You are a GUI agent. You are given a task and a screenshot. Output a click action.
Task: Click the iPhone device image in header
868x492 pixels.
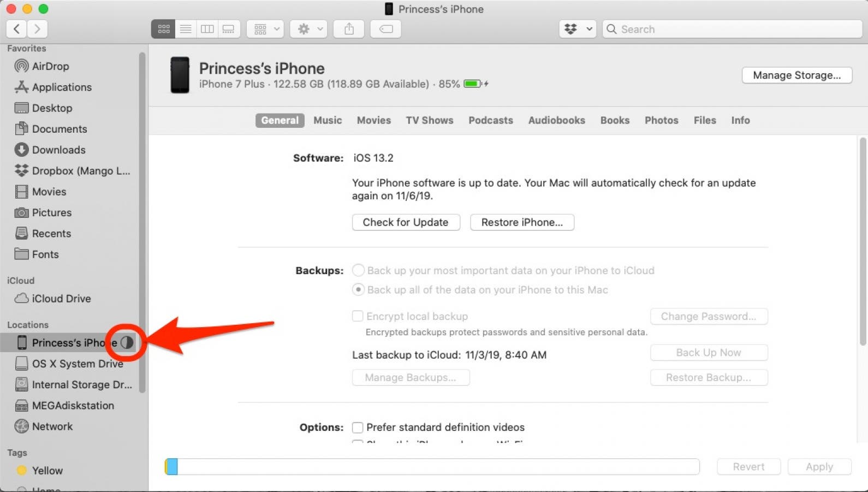point(180,75)
